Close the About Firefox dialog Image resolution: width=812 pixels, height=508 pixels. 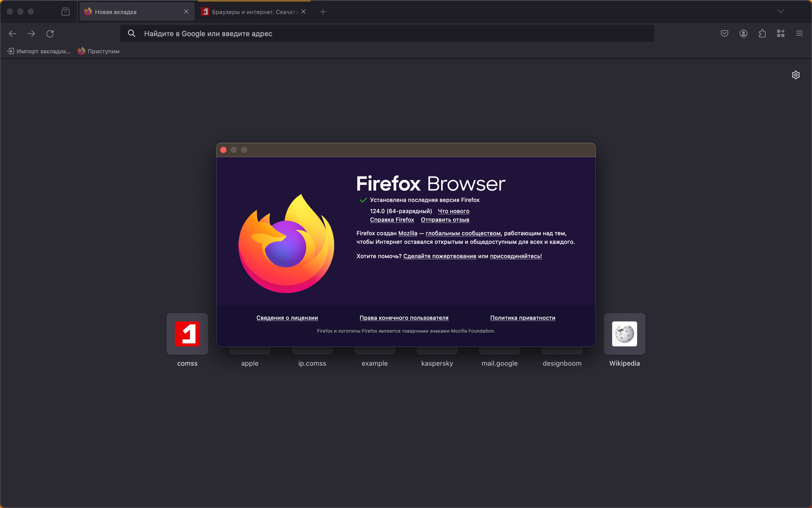(x=223, y=150)
